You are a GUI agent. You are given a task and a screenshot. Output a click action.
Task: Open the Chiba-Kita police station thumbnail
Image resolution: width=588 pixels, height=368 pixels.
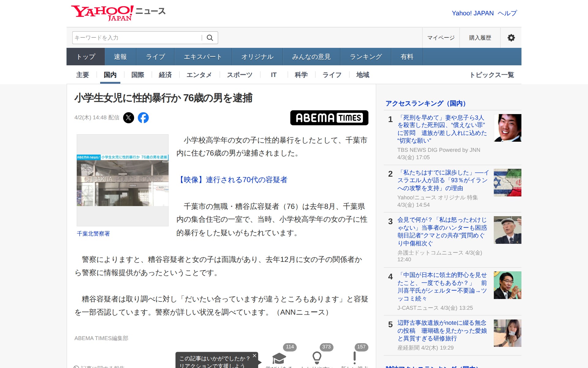123,180
